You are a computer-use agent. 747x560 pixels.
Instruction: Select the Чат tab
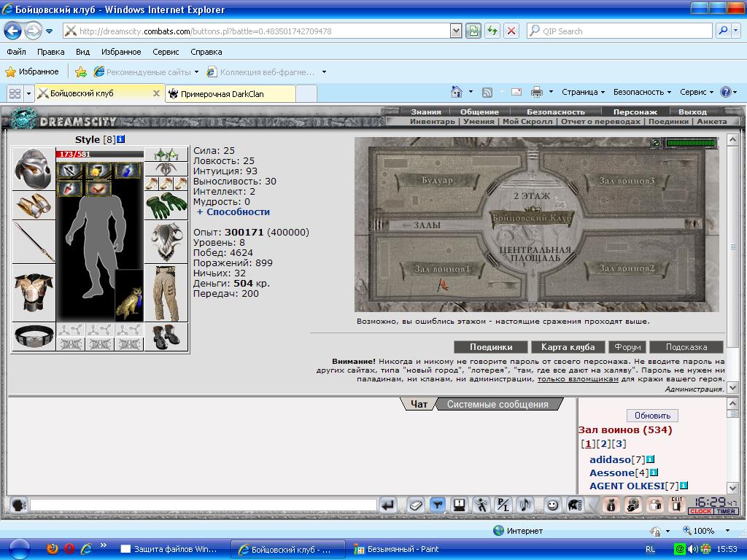(419, 404)
